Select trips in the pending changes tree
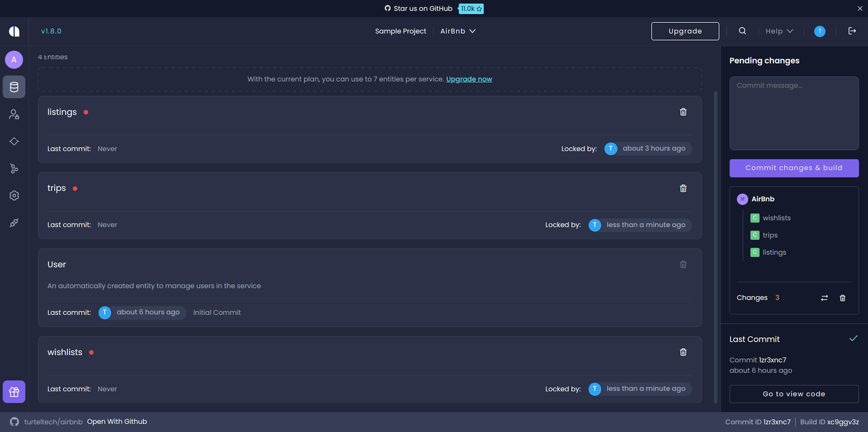The height and width of the screenshot is (432, 868). coord(770,235)
